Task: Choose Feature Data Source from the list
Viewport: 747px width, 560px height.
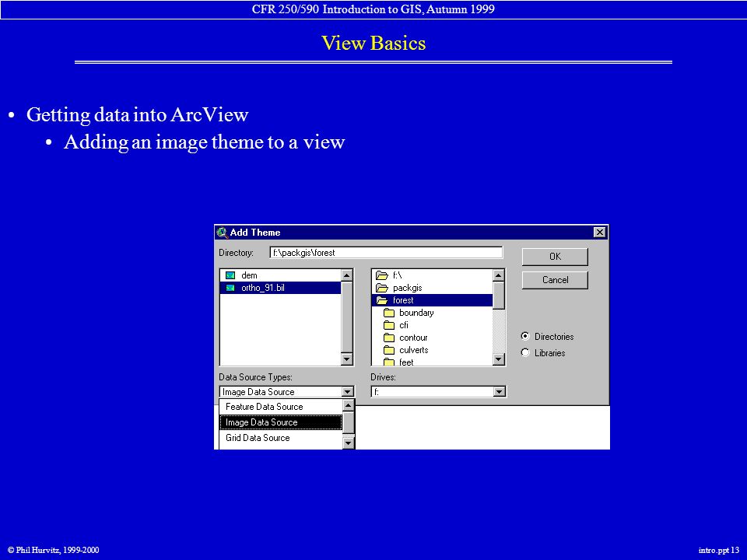Action: coord(281,407)
